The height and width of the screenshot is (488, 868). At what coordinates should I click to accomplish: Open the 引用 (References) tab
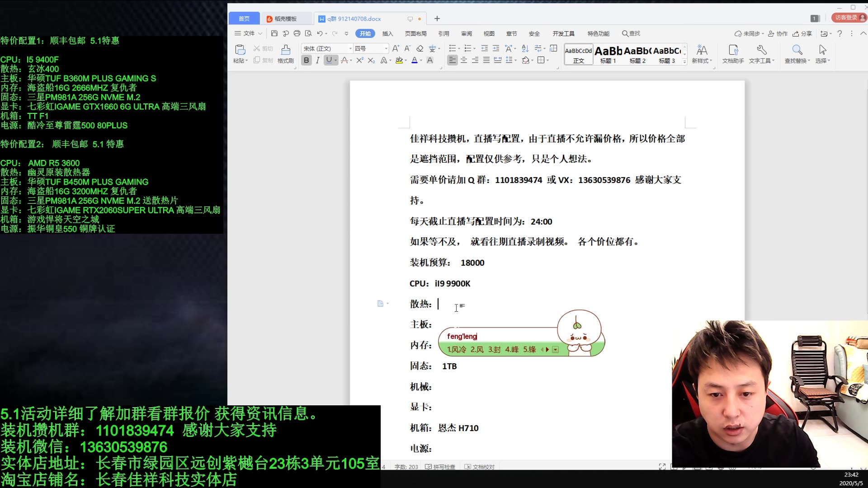pos(443,33)
